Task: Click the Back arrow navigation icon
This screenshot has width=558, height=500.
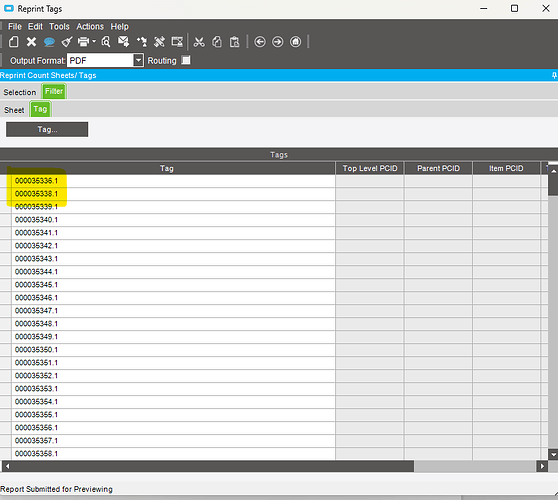Action: (260, 42)
